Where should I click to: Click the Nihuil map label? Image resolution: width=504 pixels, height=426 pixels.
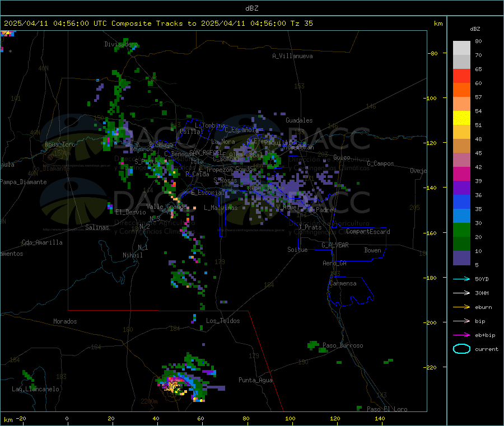tap(132, 255)
